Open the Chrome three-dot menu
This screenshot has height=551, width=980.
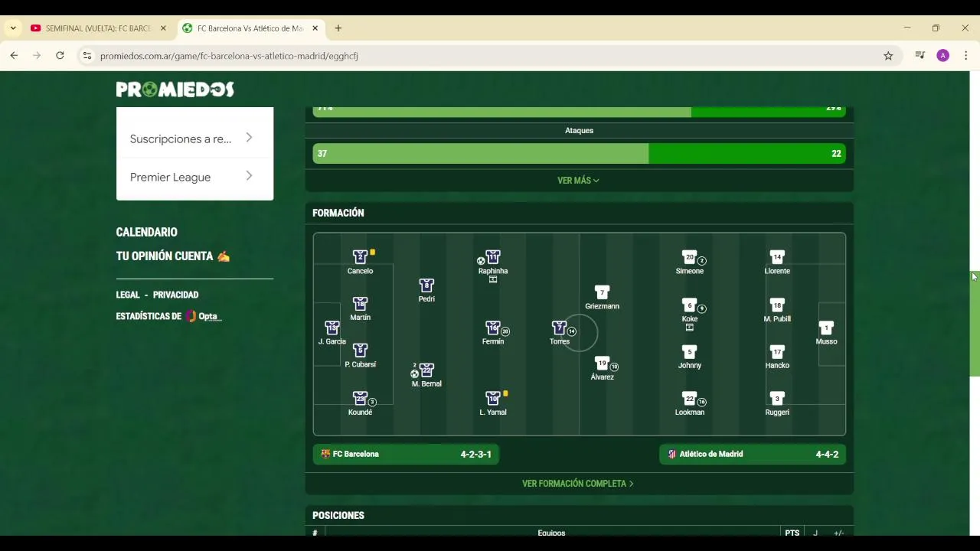(x=965, y=56)
